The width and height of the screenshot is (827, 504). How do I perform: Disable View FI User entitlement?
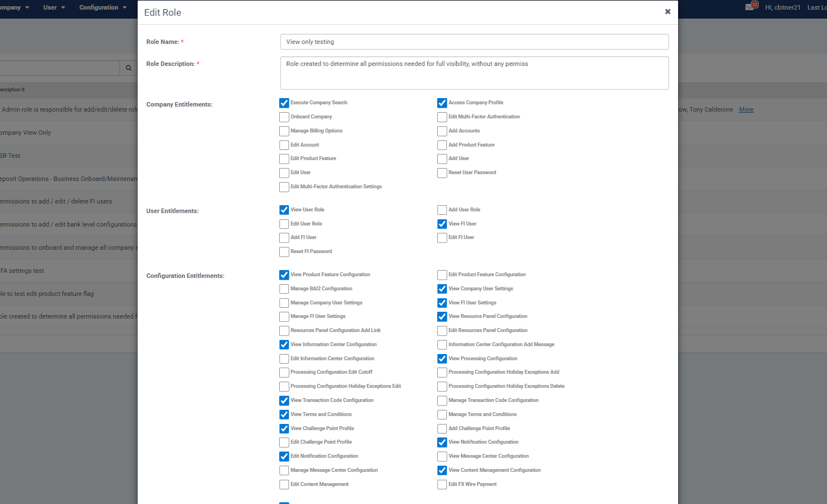pyautogui.click(x=442, y=224)
